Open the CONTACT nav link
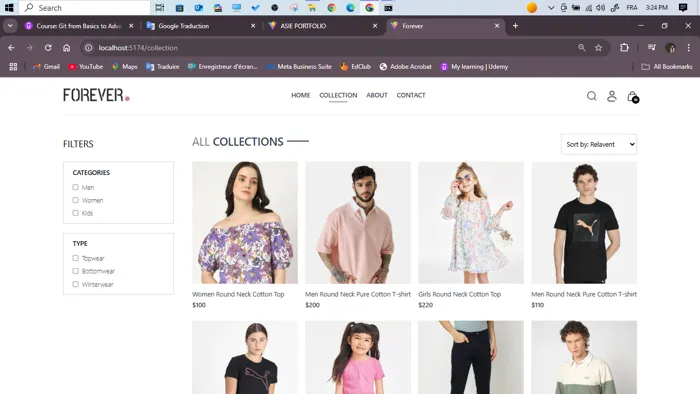The height and width of the screenshot is (394, 700). click(411, 95)
